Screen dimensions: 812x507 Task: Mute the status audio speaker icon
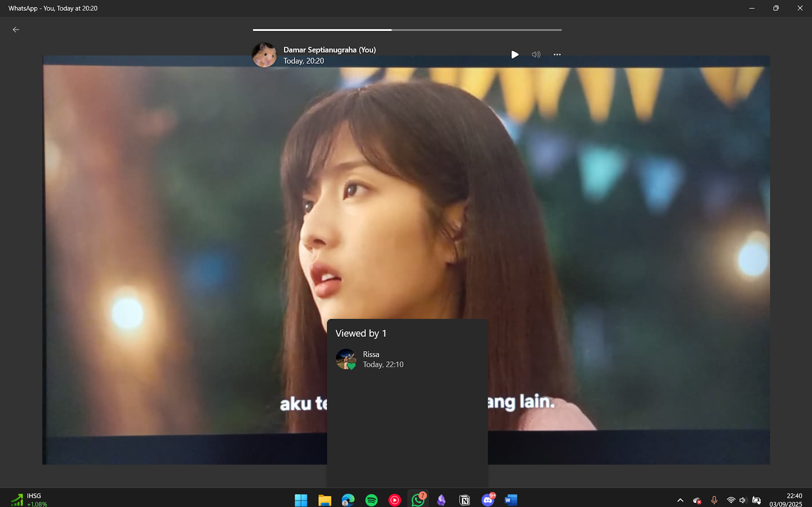click(536, 54)
